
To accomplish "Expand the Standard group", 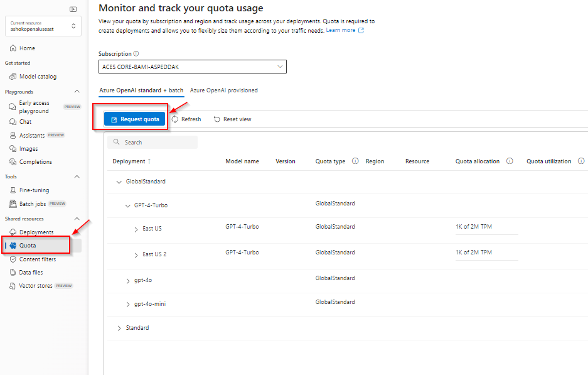I will pyautogui.click(x=119, y=329).
